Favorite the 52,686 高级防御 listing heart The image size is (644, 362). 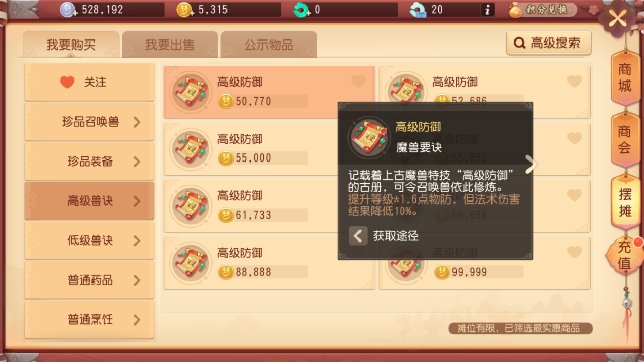[x=574, y=81]
